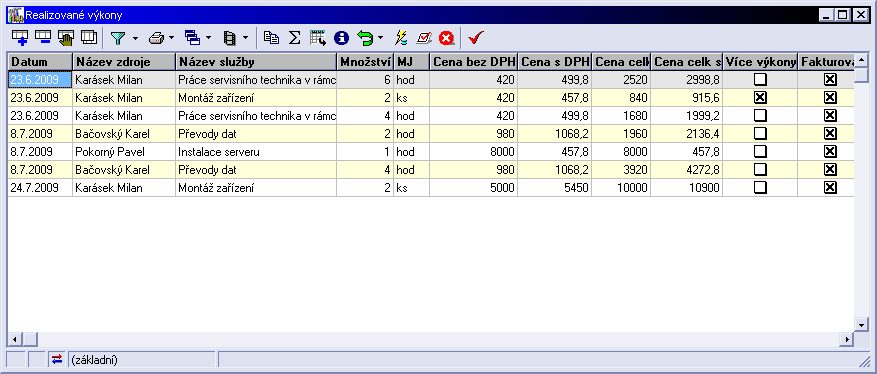Click the cell showing 4272,8

click(687, 169)
